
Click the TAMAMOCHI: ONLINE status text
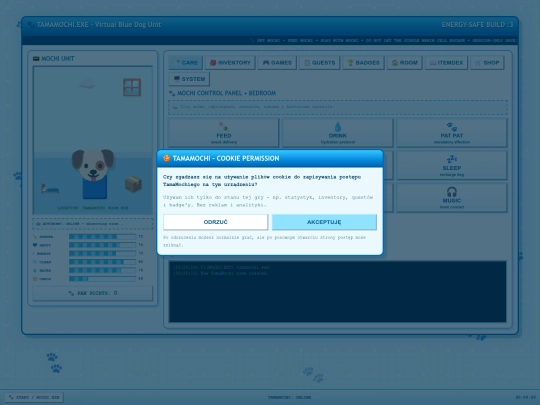pyautogui.click(x=289, y=397)
